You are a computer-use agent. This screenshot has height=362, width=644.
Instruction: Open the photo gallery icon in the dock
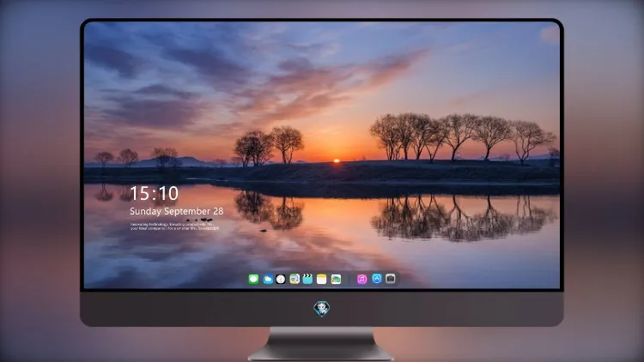point(336,279)
